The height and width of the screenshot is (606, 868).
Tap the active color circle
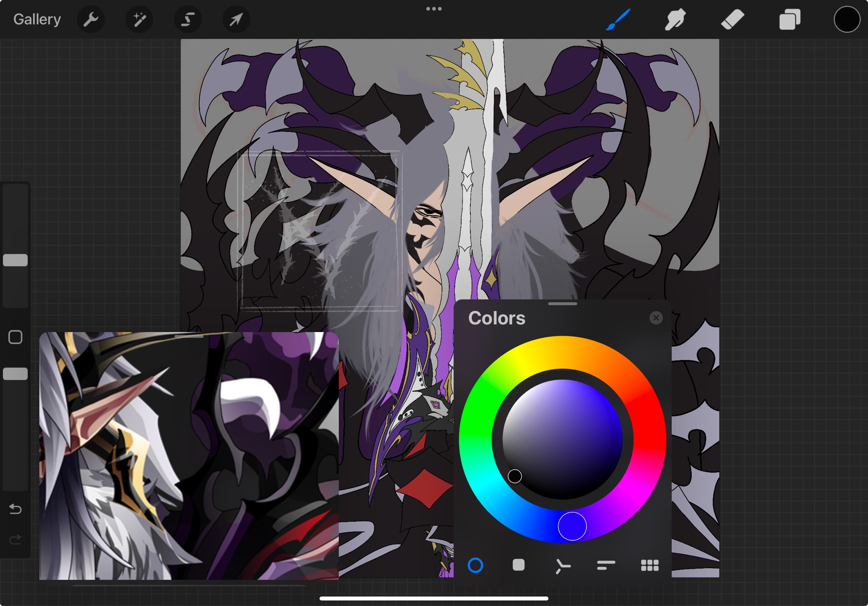[847, 20]
